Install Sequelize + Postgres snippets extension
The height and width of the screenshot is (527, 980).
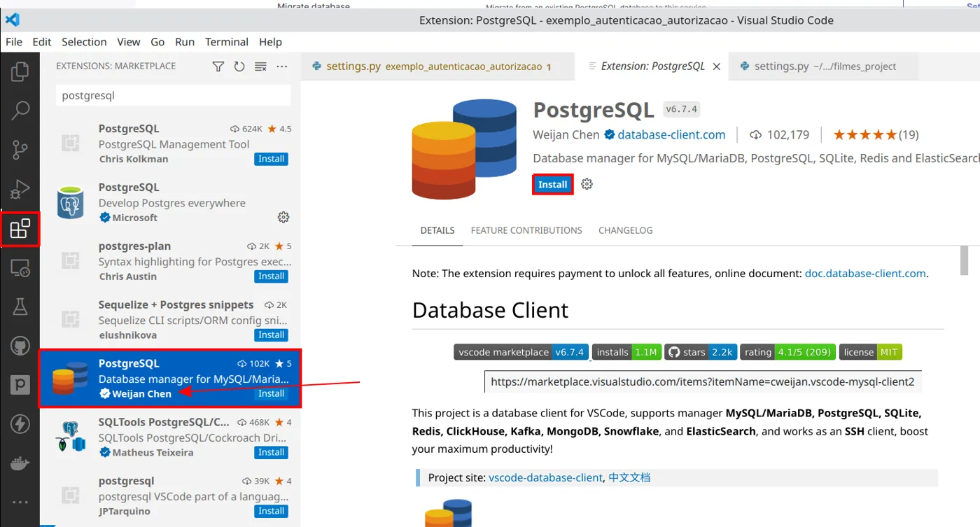272,335
